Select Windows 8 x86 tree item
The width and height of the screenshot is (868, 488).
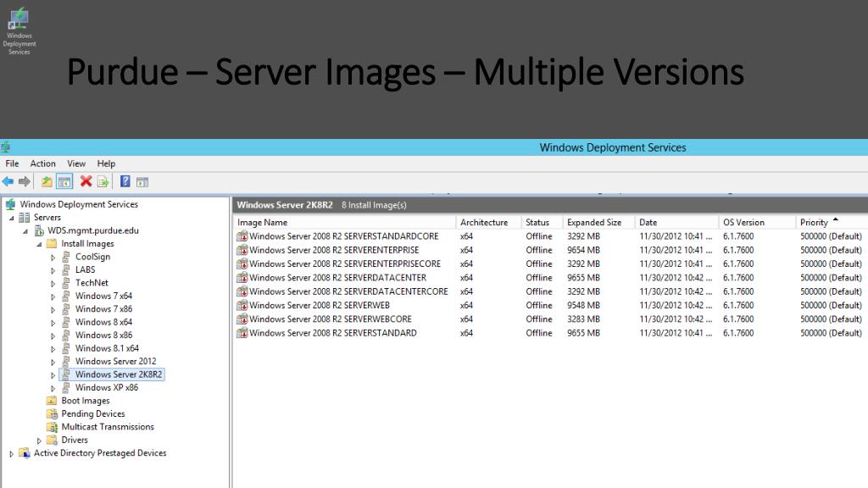coord(103,335)
